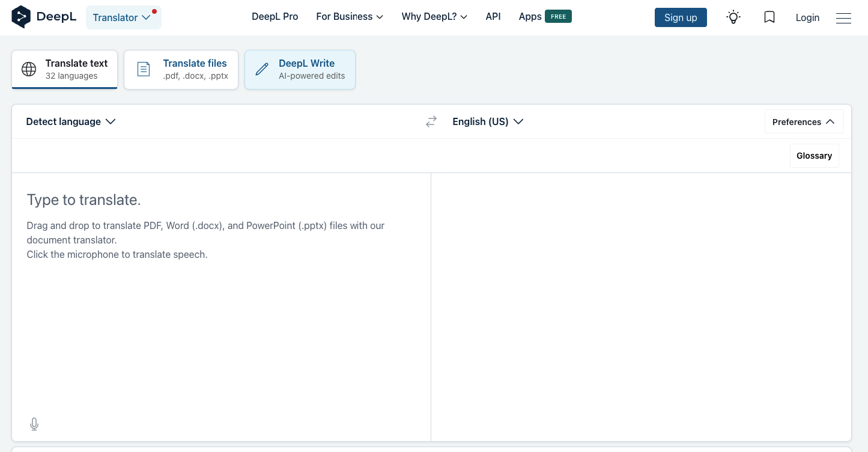The image size is (868, 452).
Task: Open the Glossary button
Action: 814,156
